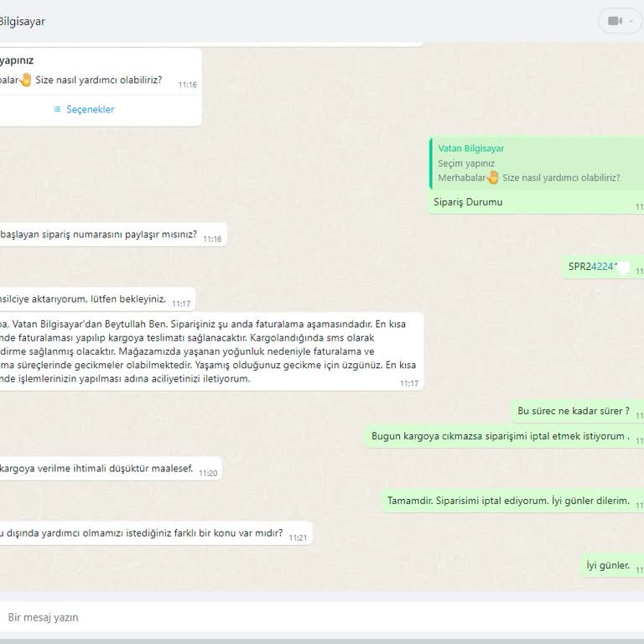Select the 'Size nasıl yardımcı olabiliriz?' greeting message

pyautogui.click(x=99, y=80)
